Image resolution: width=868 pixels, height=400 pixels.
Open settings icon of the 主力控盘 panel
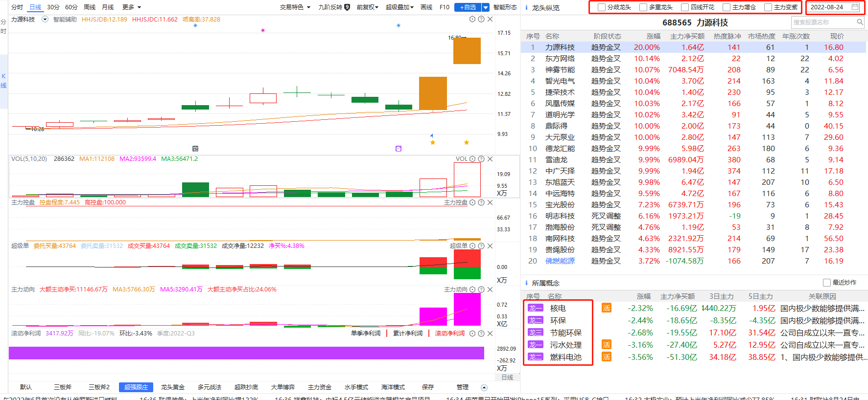[472, 202]
